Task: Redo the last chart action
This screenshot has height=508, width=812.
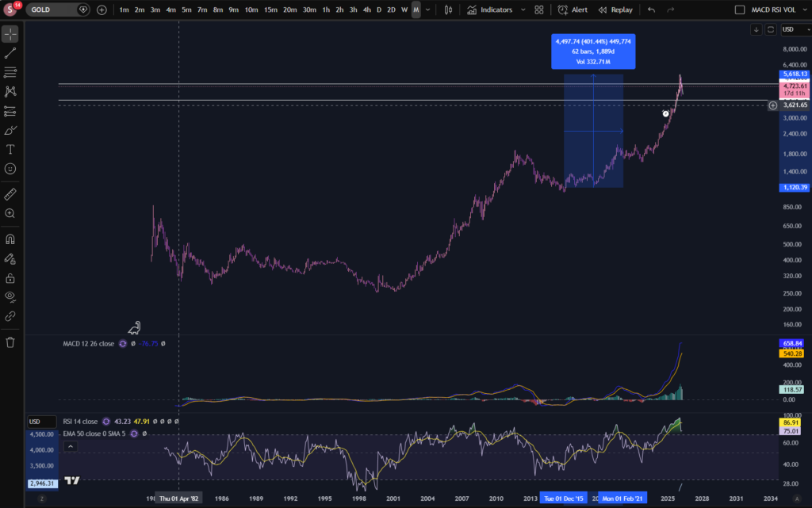Action: tap(671, 10)
